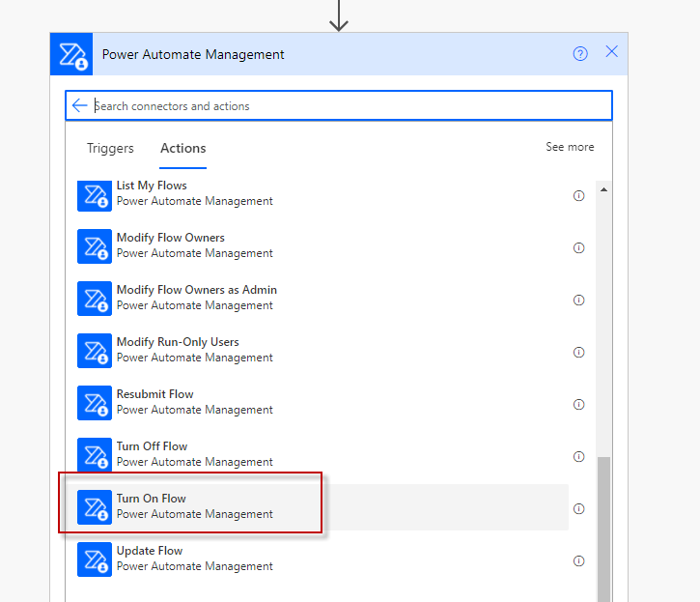This screenshot has width=700, height=602.
Task: Select the Turn Off Flow action
Action: 322,455
